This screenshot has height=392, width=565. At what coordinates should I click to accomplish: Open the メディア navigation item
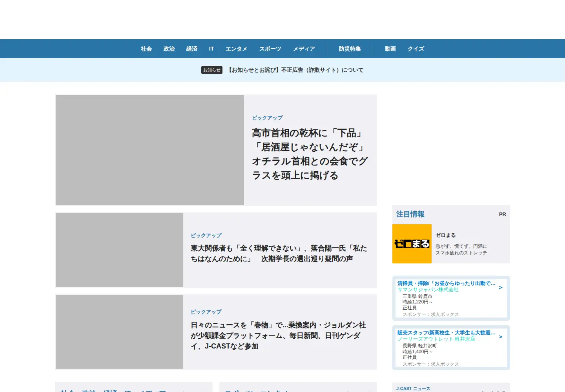pyautogui.click(x=304, y=49)
